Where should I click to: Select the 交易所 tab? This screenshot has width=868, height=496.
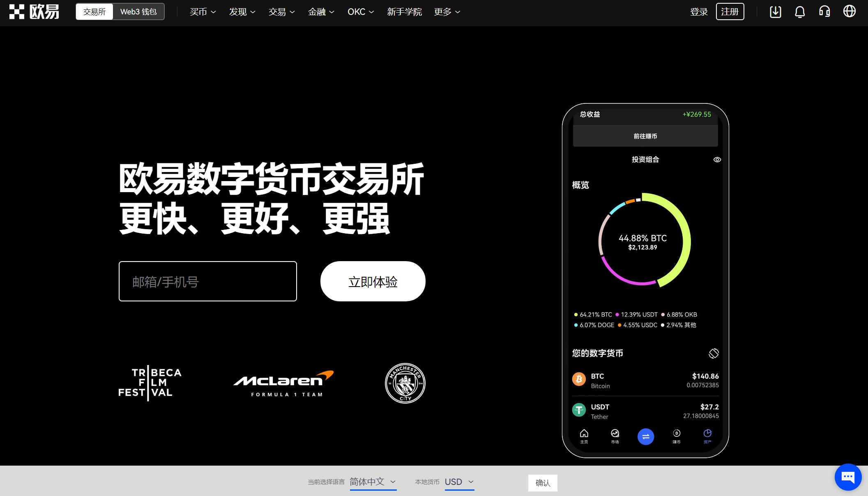[x=94, y=11]
